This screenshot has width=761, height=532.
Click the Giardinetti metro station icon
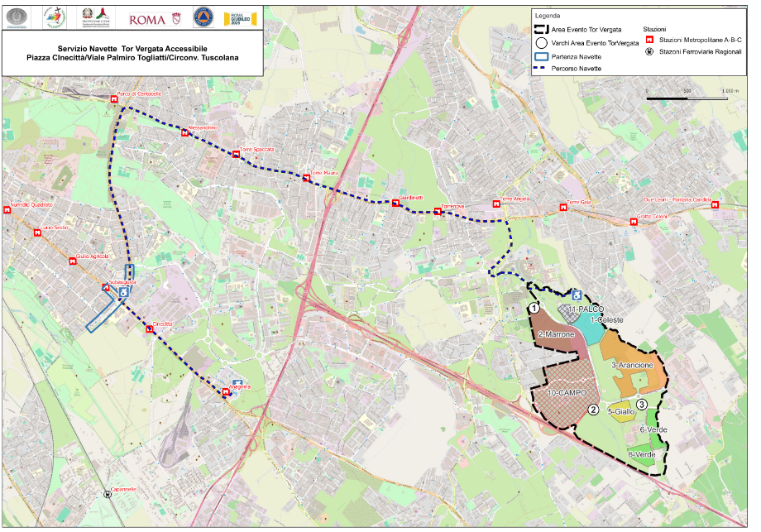point(396,204)
